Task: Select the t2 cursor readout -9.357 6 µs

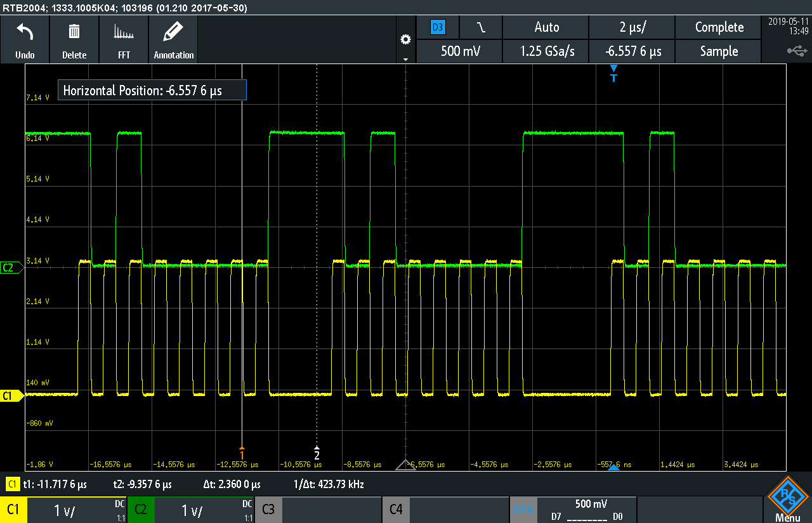Action: pos(143,484)
